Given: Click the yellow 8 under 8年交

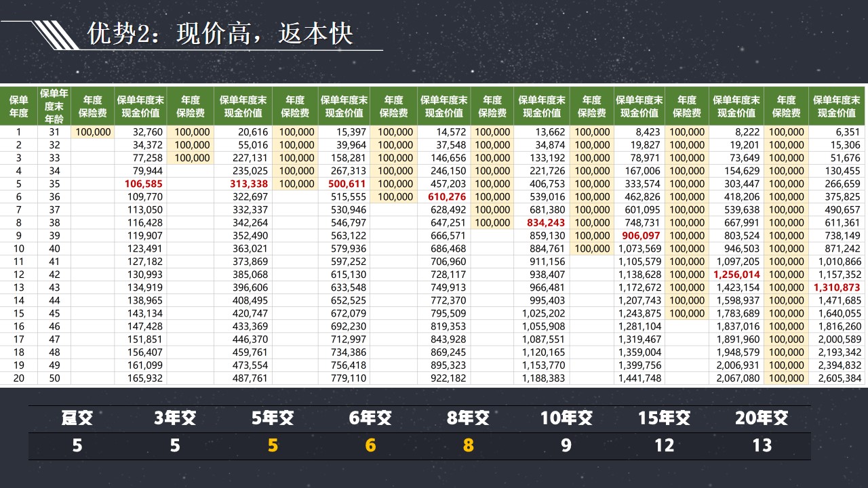Looking at the screenshot, I should [x=468, y=445].
